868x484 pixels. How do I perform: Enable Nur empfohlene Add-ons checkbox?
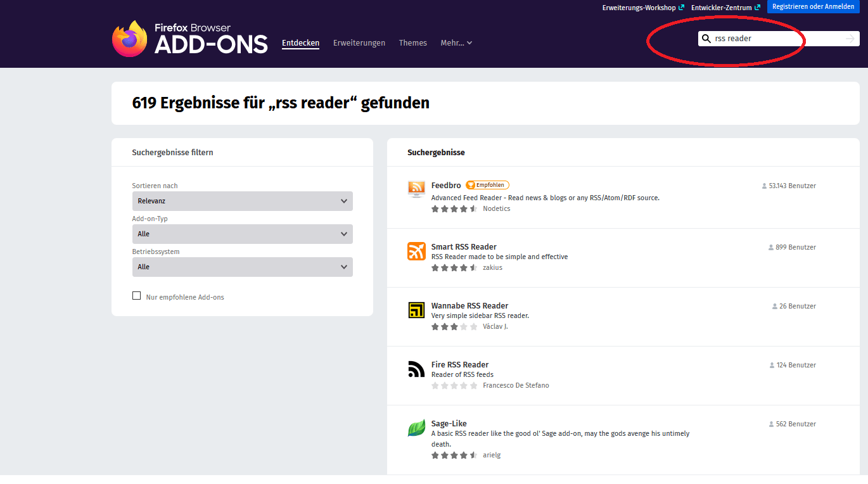tap(136, 296)
